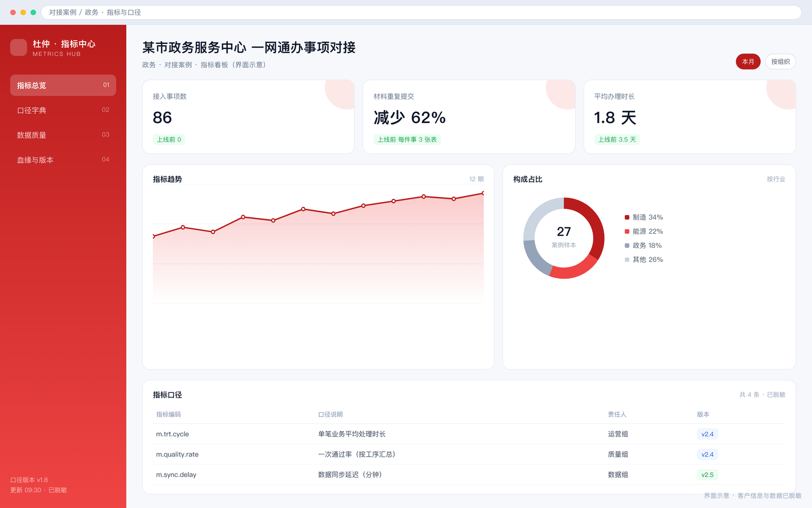The width and height of the screenshot is (812, 508).
Task: Click the 上线前 0 badge
Action: click(169, 139)
